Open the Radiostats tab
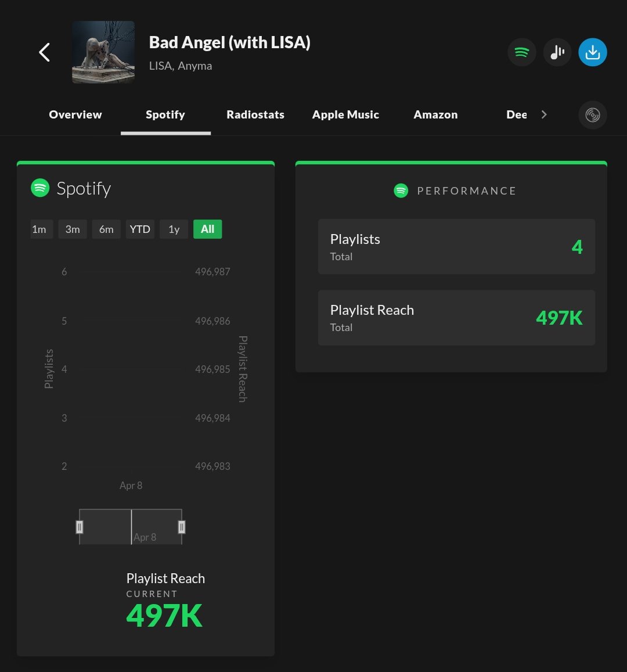627x672 pixels. [x=255, y=114]
